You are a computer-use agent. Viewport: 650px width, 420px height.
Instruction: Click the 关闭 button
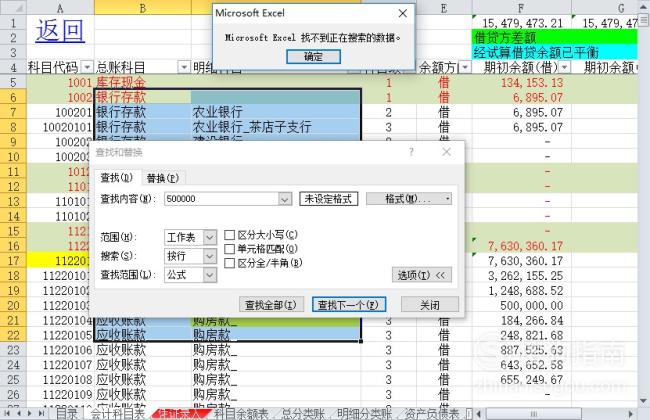pos(430,305)
